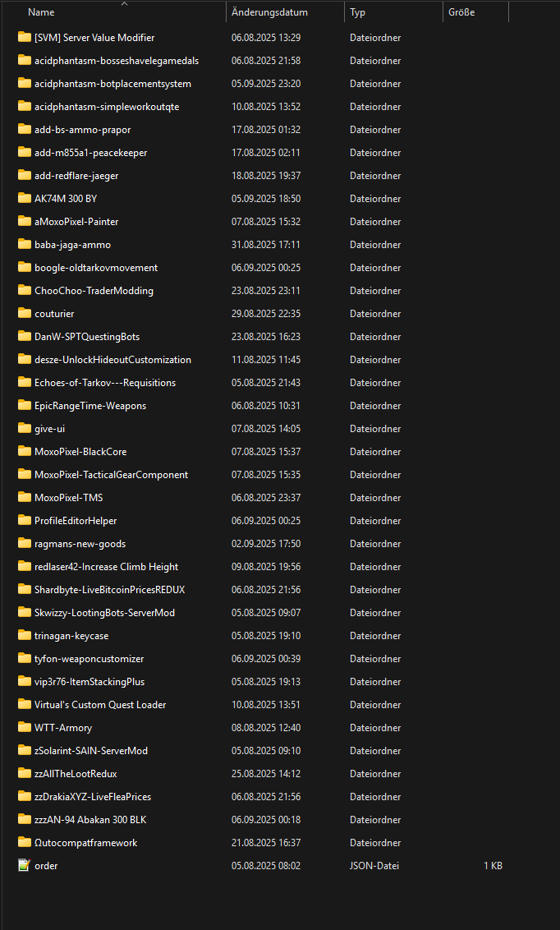Click the zSolarint-SAIN-ServerMod folder icon

tap(25, 750)
